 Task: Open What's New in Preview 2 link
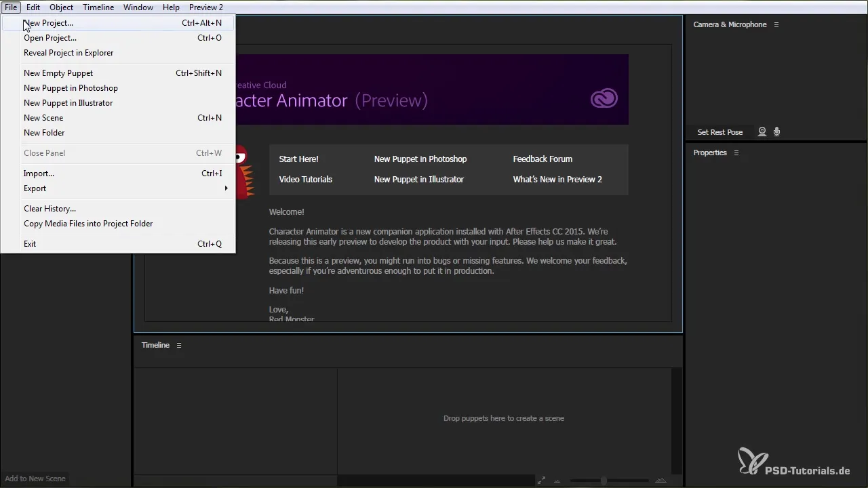(557, 180)
